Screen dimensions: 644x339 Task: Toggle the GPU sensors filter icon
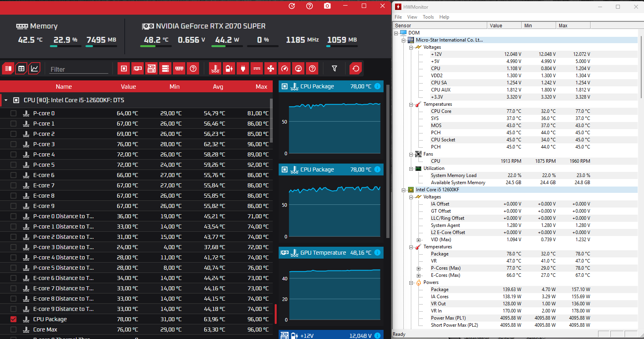tap(138, 69)
